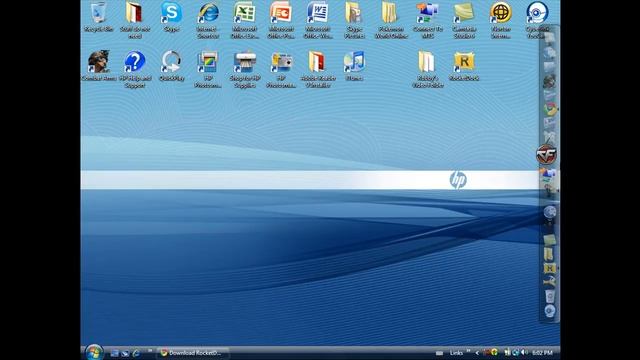The height and width of the screenshot is (360, 640).
Task: Open the Camtasia Studio desktop shortcut
Action: pos(464,20)
